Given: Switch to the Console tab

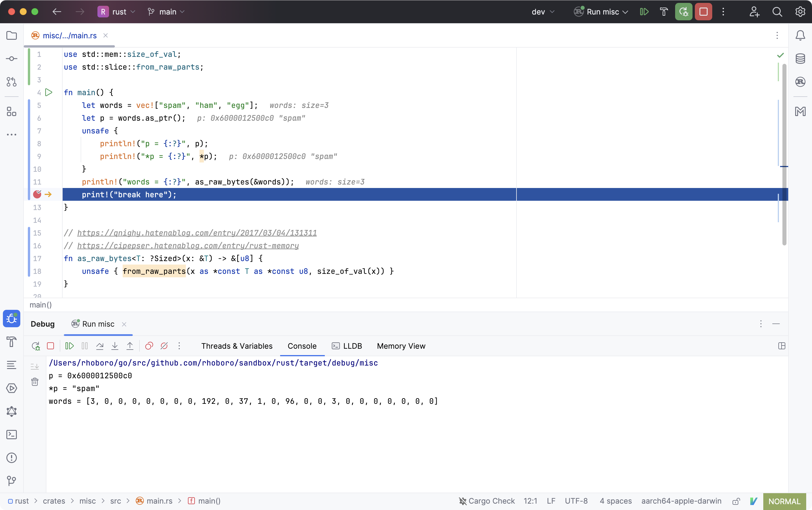Looking at the screenshot, I should click(302, 346).
